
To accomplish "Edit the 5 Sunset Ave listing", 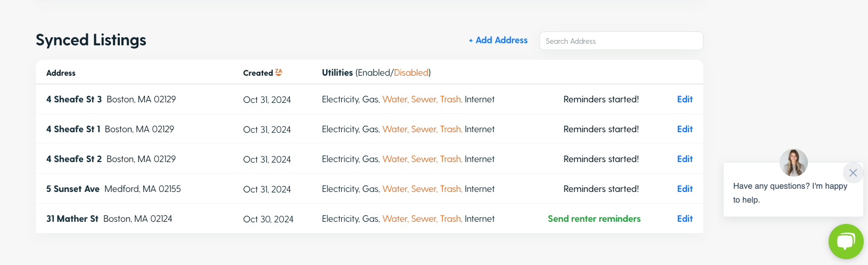I will (684, 189).
